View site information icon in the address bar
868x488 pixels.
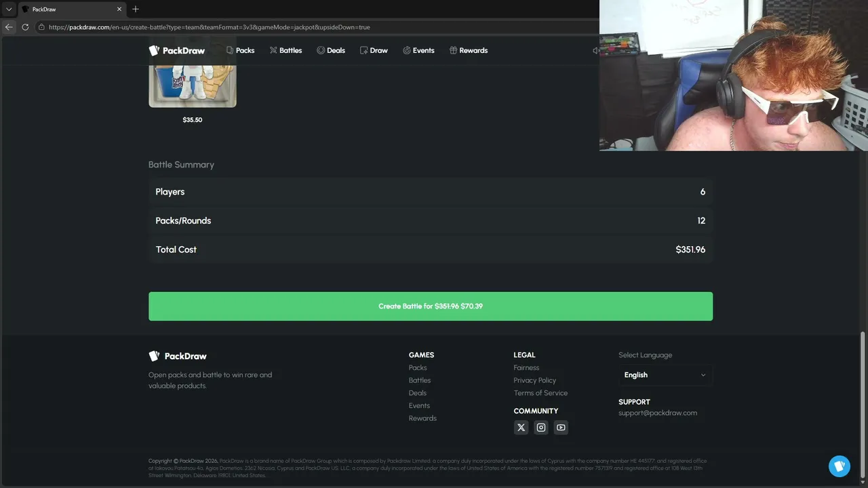point(41,27)
